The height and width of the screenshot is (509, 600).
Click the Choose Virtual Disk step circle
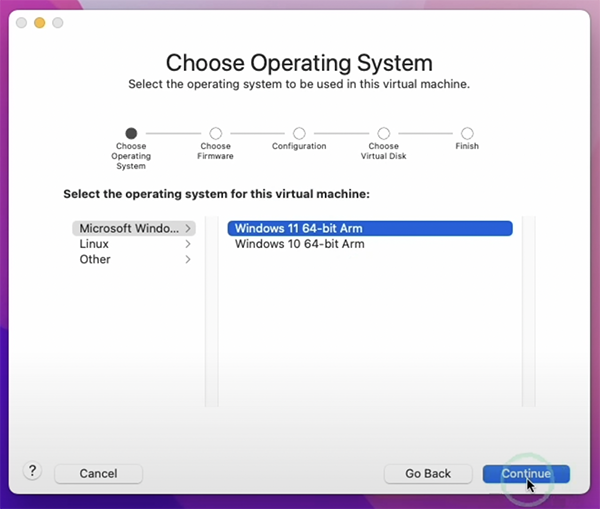coord(384,133)
